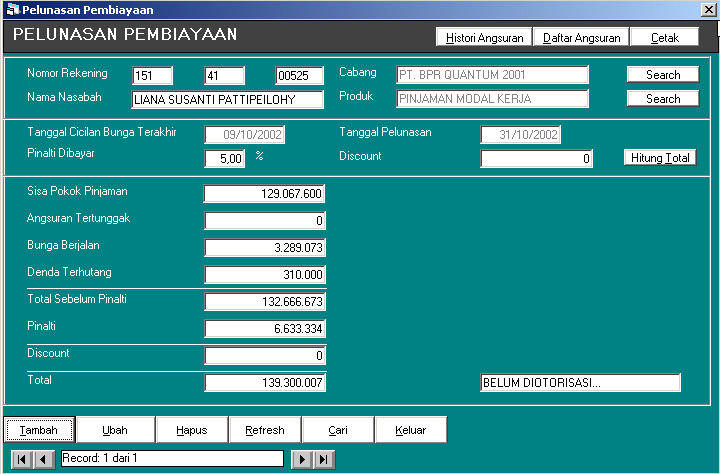
Task: Click the Denda Terhutang label
Action: click(69, 272)
